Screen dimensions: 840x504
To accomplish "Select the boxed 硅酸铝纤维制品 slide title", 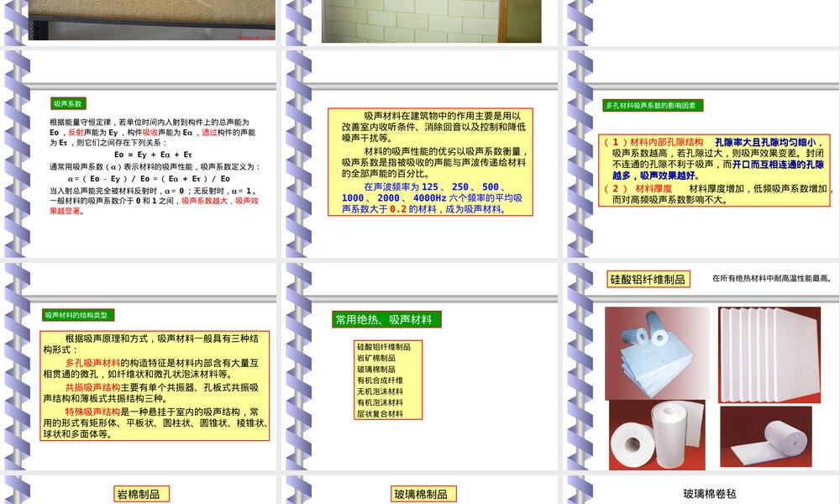I will (648, 279).
